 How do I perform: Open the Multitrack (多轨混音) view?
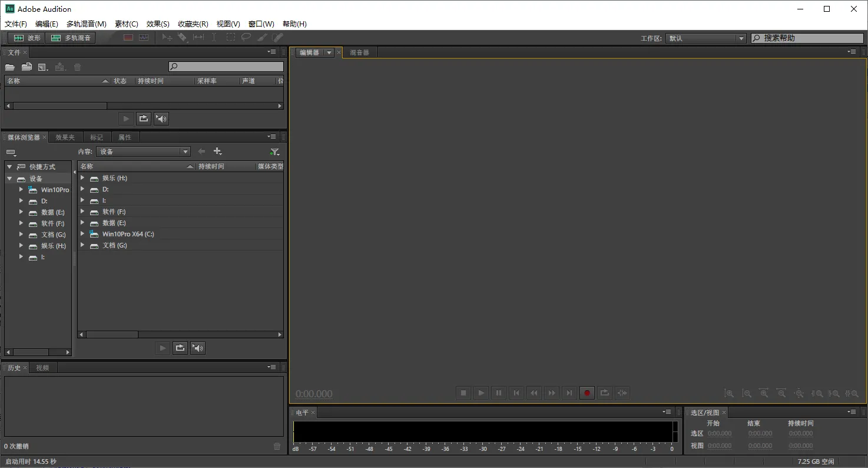[x=70, y=37]
